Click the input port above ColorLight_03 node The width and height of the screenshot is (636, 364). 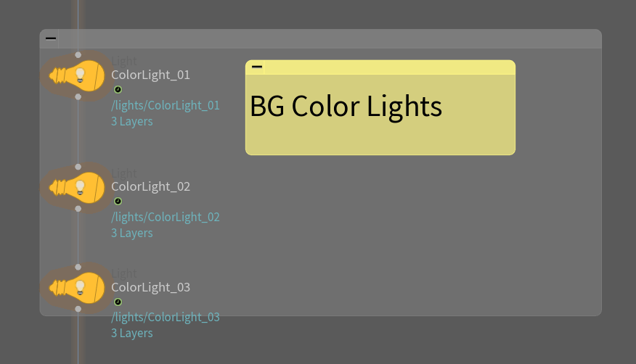(78, 267)
